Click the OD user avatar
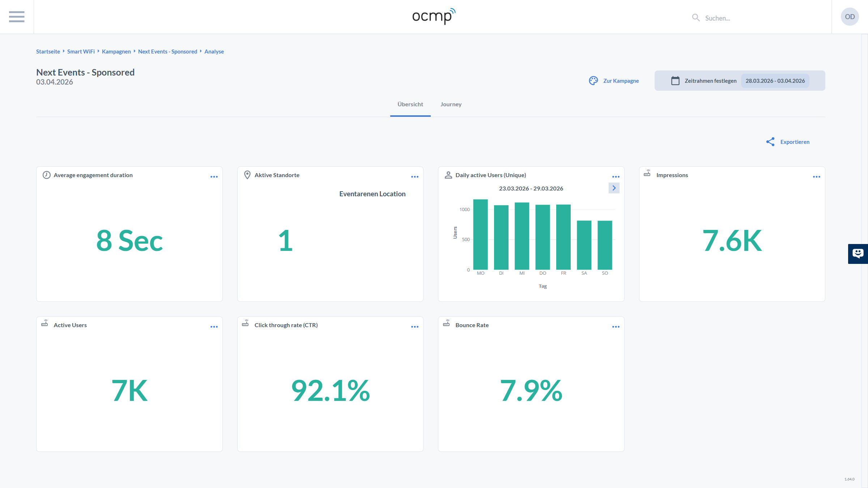Viewport: 868px width, 488px height. click(x=850, y=17)
